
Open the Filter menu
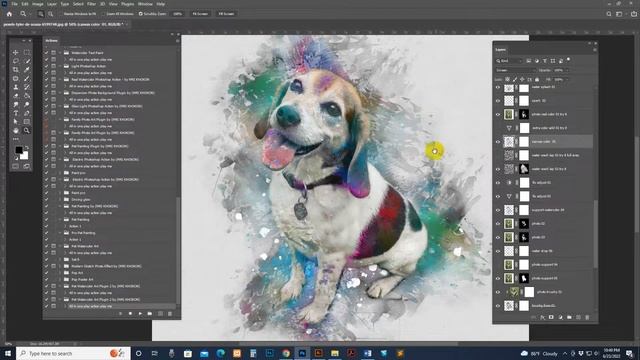click(x=91, y=4)
